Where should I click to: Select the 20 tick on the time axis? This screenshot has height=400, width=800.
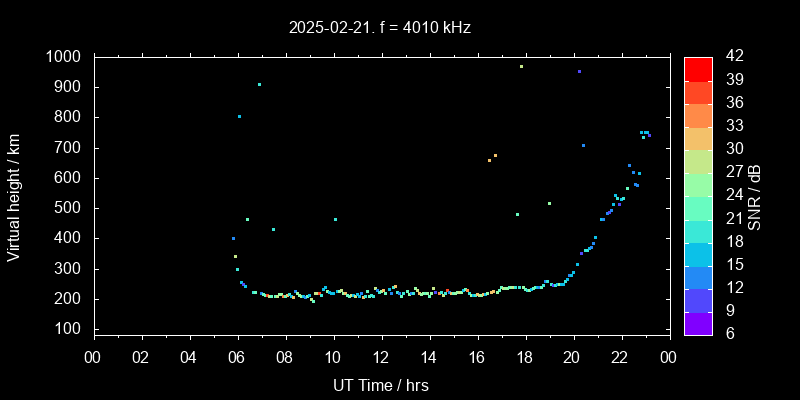(x=573, y=357)
